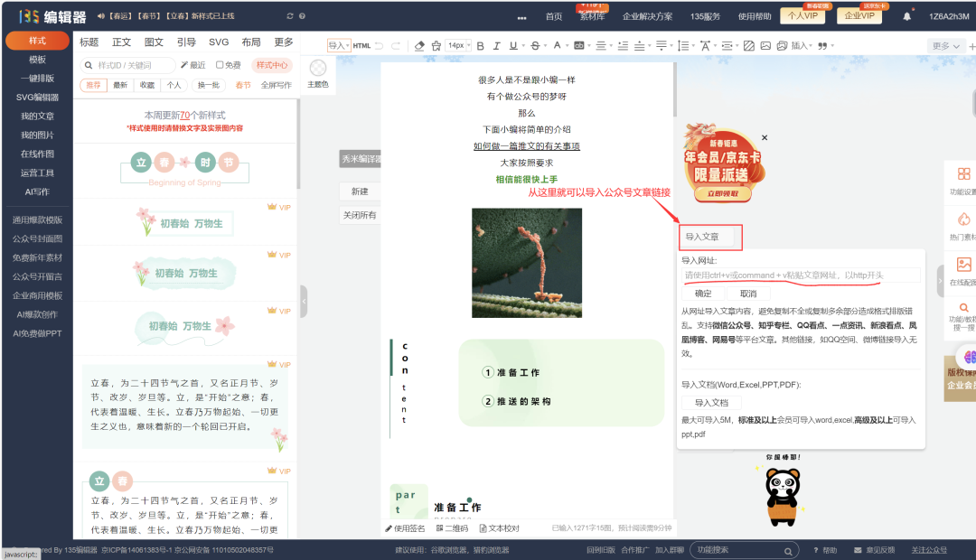Open 功能设置 grid icon on right sidebar
Image resolution: width=976 pixels, height=560 pixels.
963,173
